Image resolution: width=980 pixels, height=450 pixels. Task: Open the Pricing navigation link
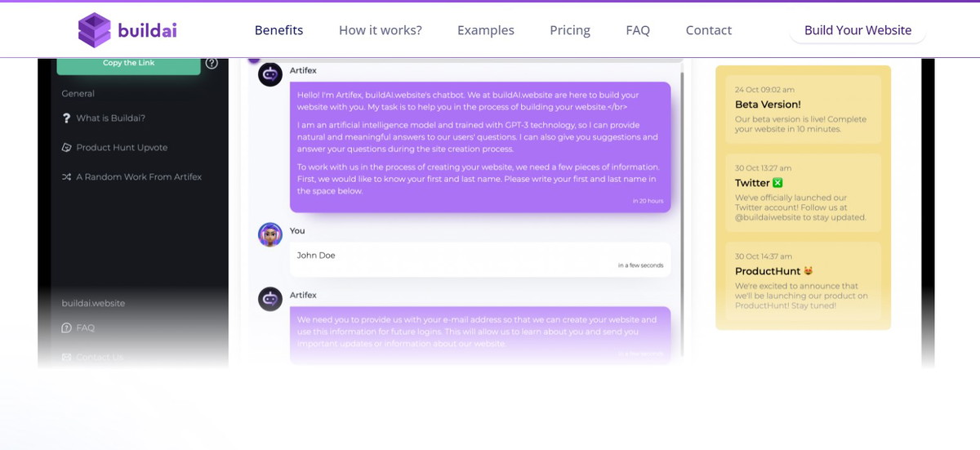point(570,30)
